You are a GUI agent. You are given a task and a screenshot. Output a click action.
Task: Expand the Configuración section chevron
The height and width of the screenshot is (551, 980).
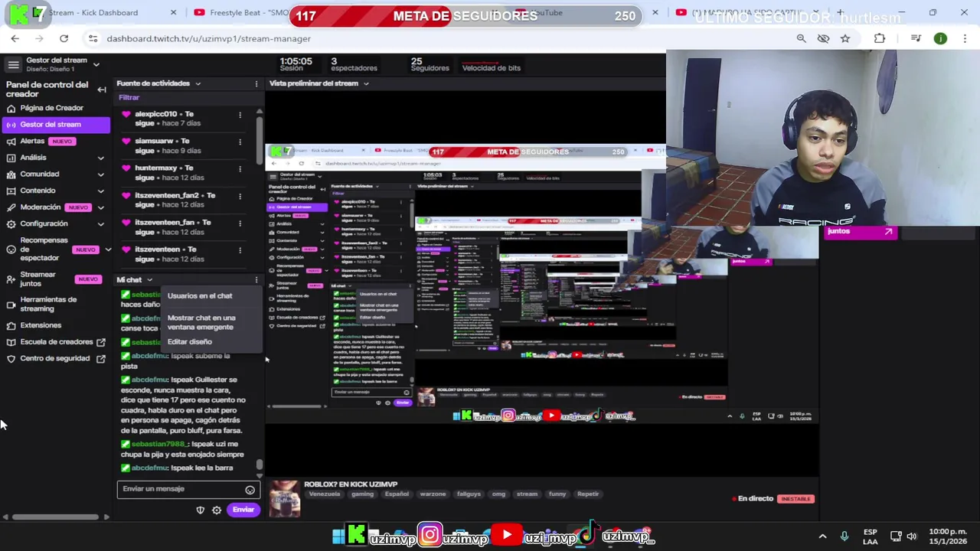pos(100,223)
